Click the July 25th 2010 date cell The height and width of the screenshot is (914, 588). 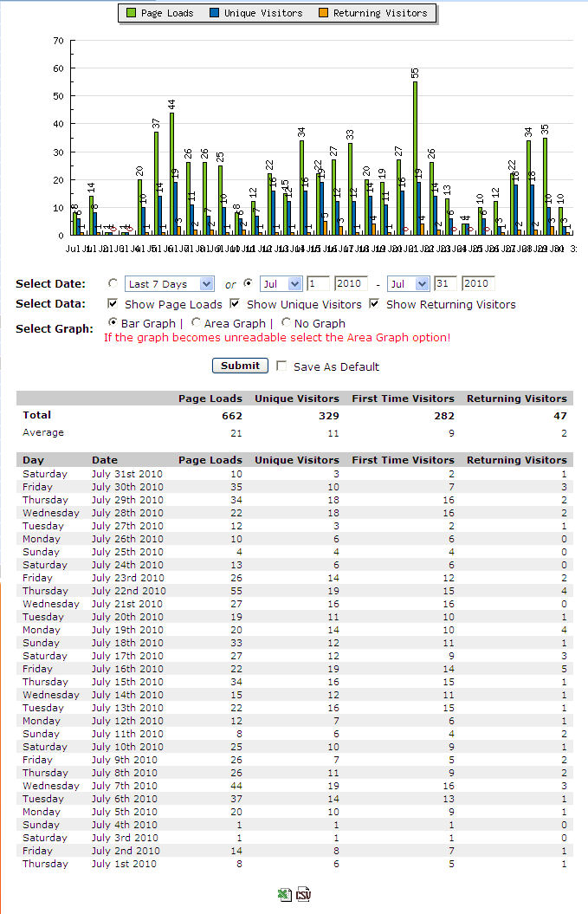tap(127, 552)
